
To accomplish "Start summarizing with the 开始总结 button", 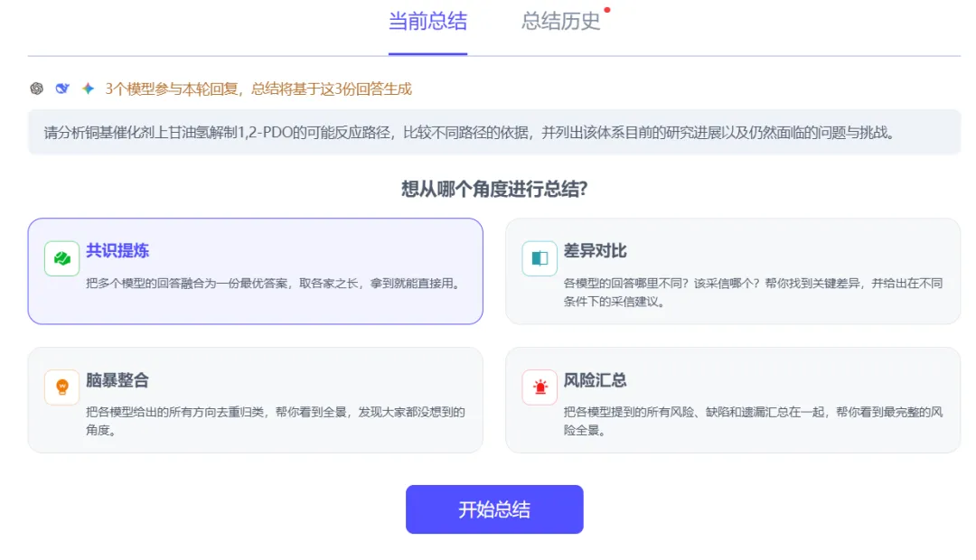I will click(494, 509).
